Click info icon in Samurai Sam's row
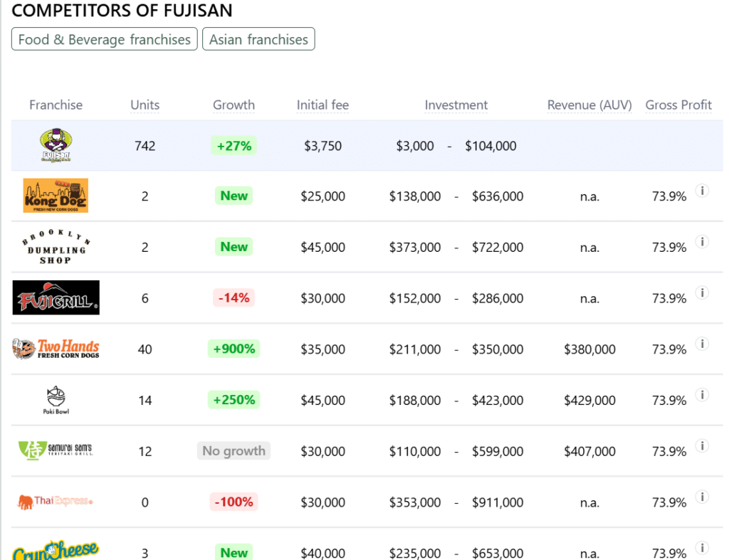 point(702,446)
